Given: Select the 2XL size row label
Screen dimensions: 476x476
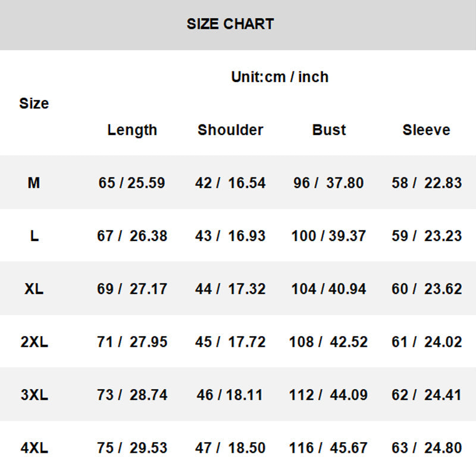Looking at the screenshot, I should [x=34, y=342].
